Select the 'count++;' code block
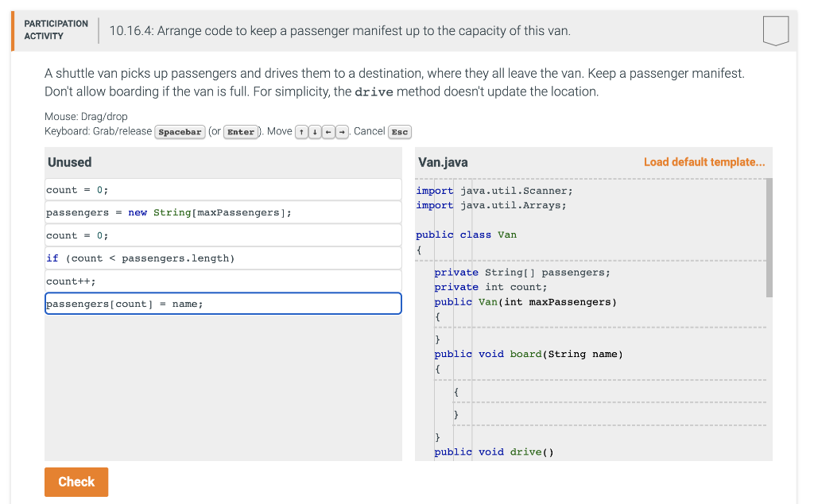The width and height of the screenshot is (814, 504). coord(223,281)
